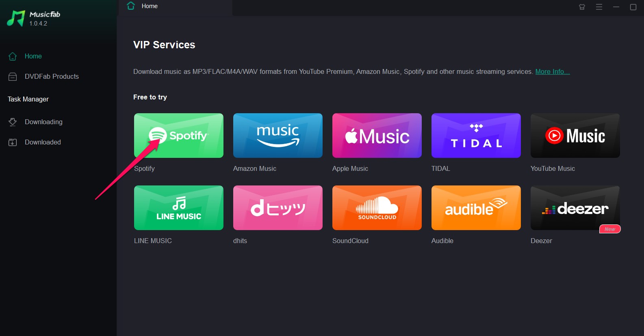Click the Downloading sidebar icon

(13, 122)
